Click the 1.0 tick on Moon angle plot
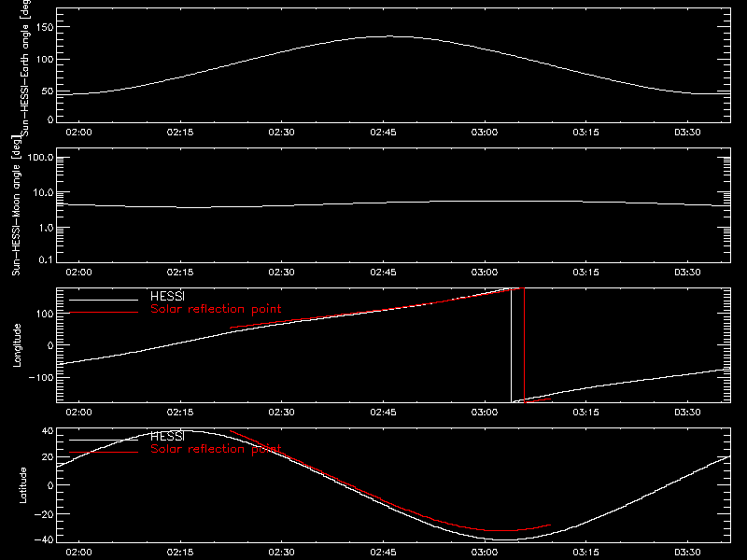747x560 pixels. [46, 228]
